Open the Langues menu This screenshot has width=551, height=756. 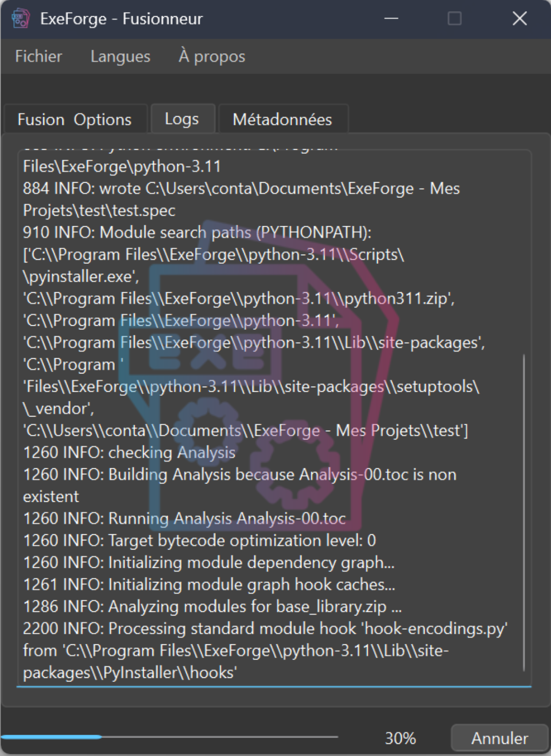click(120, 56)
